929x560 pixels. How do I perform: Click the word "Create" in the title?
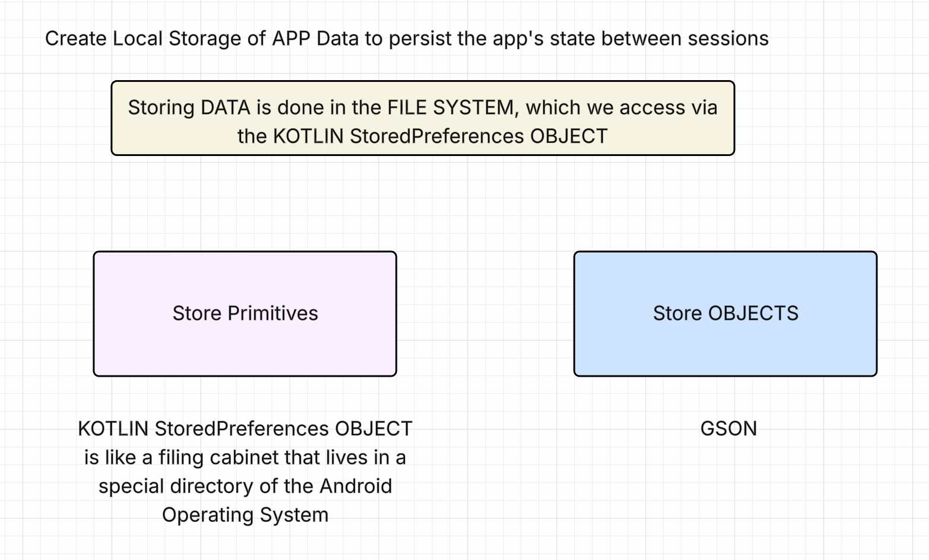75,39
